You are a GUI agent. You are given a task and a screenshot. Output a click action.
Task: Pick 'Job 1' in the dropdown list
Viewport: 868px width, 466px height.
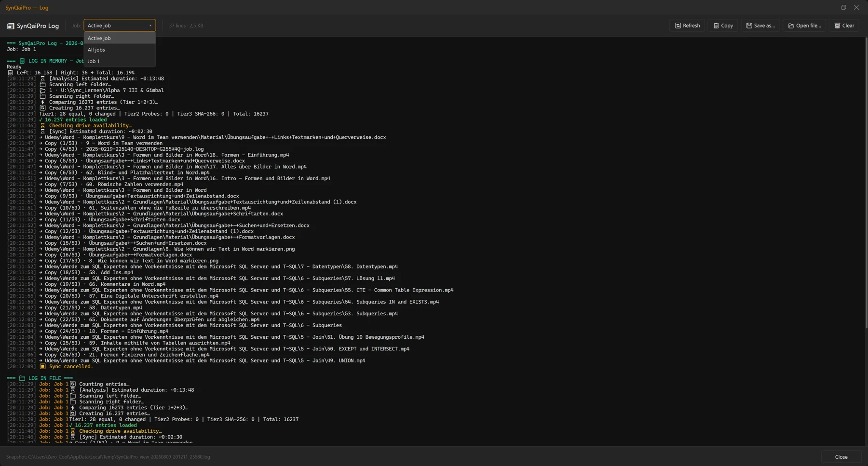point(120,61)
